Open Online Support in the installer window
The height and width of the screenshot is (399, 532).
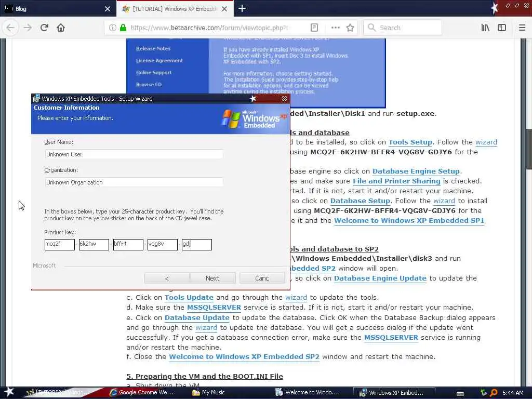point(153,72)
